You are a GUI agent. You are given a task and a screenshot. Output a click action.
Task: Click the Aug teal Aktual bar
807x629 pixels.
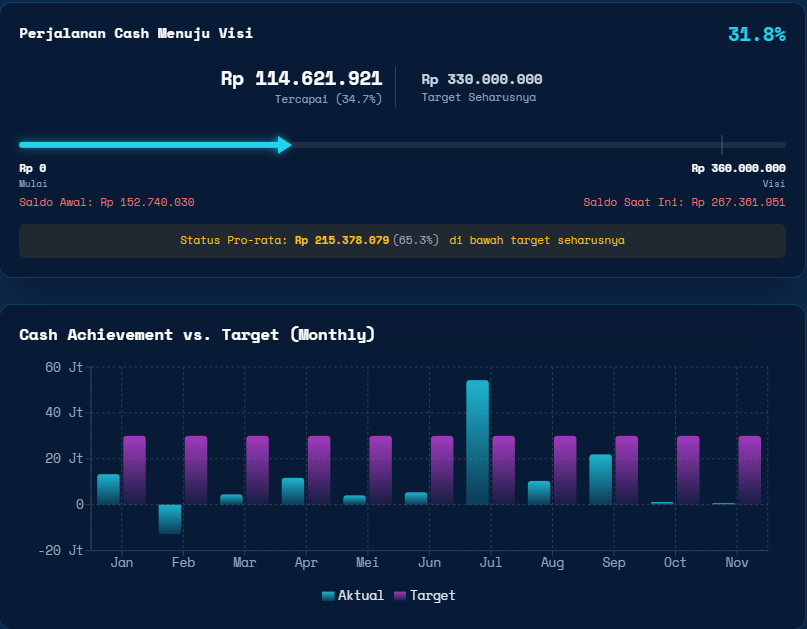(539, 493)
